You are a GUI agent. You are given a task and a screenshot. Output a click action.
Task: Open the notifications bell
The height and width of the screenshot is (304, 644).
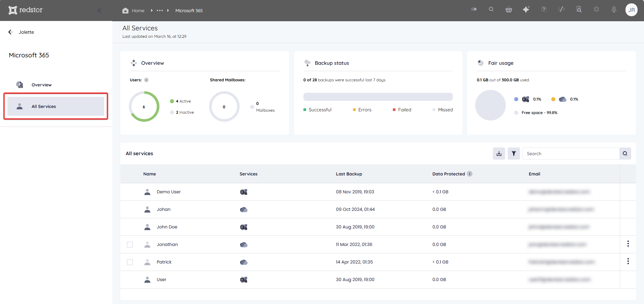[614, 9]
